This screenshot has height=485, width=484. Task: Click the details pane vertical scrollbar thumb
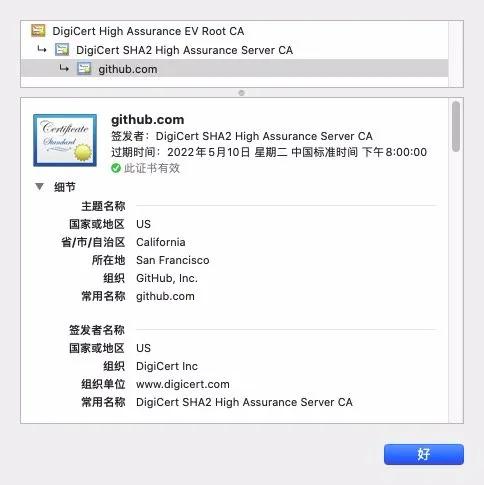point(456,127)
